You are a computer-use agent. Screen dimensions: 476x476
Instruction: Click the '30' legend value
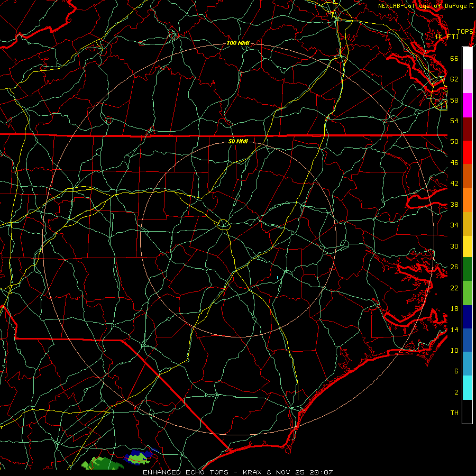[454, 246]
